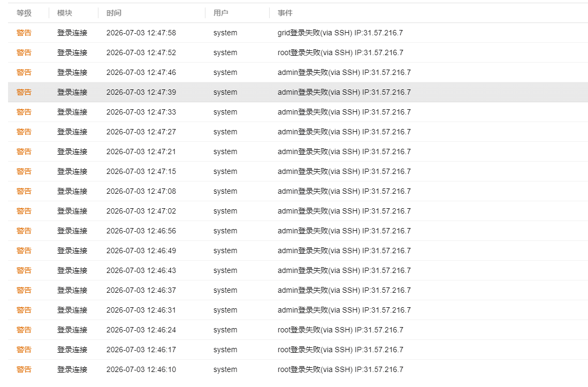Click 登录连接 in the 12:47:15 row
This screenshot has height=387, width=588.
click(x=72, y=171)
